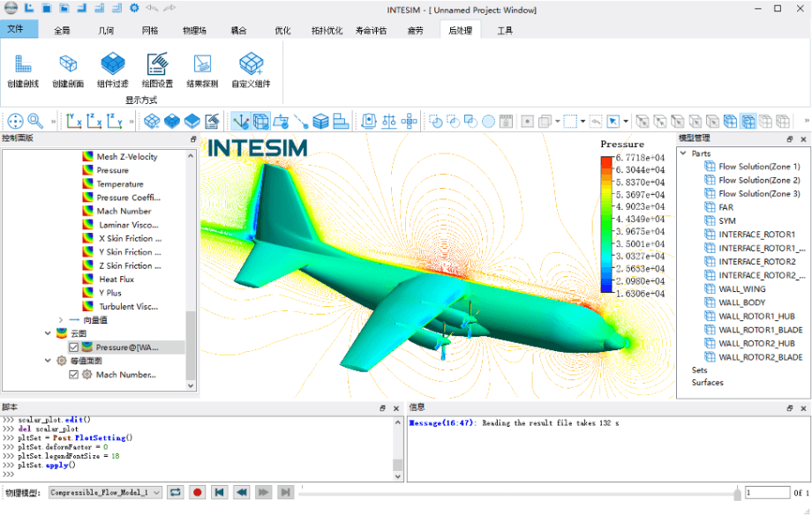Viewport: 812px width, 515px height.
Task: Click the zoom magnifier tool in toolbar
Action: tap(35, 121)
